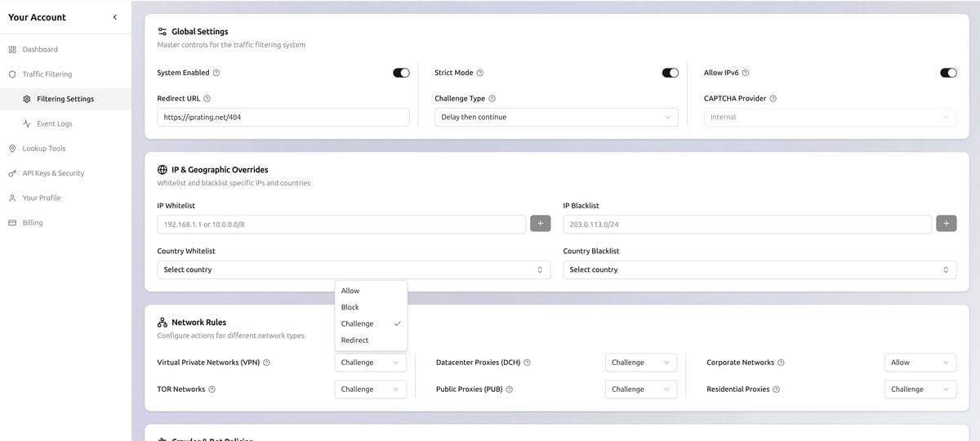980x441 pixels.
Task: Focus the IP Blacklist input field
Action: pos(747,224)
